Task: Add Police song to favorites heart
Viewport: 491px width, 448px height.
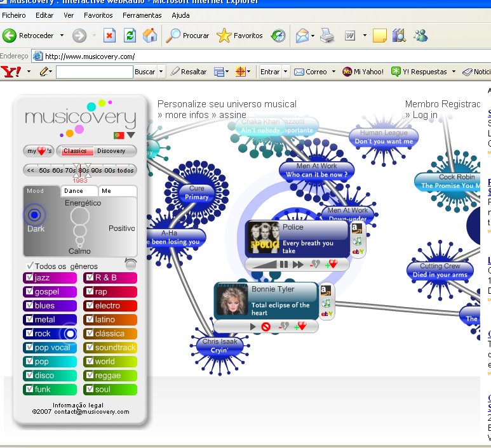Action: point(332,265)
